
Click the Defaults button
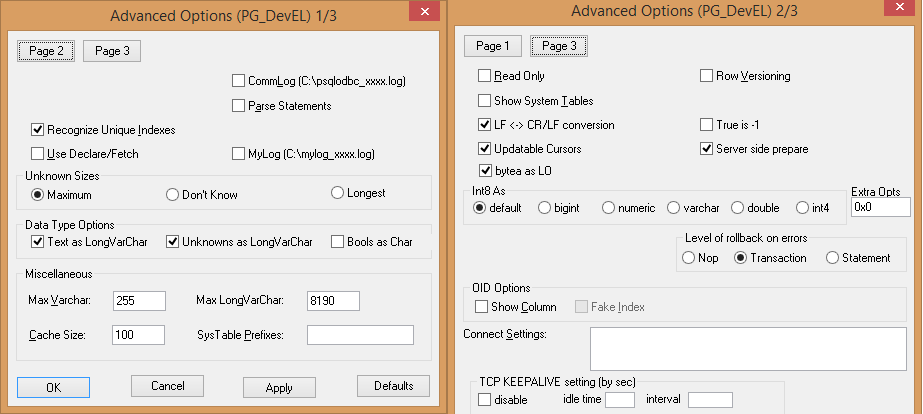coord(393,386)
